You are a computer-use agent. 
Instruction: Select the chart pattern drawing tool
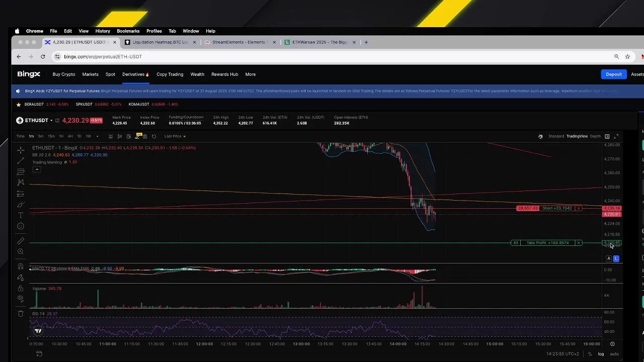click(21, 183)
